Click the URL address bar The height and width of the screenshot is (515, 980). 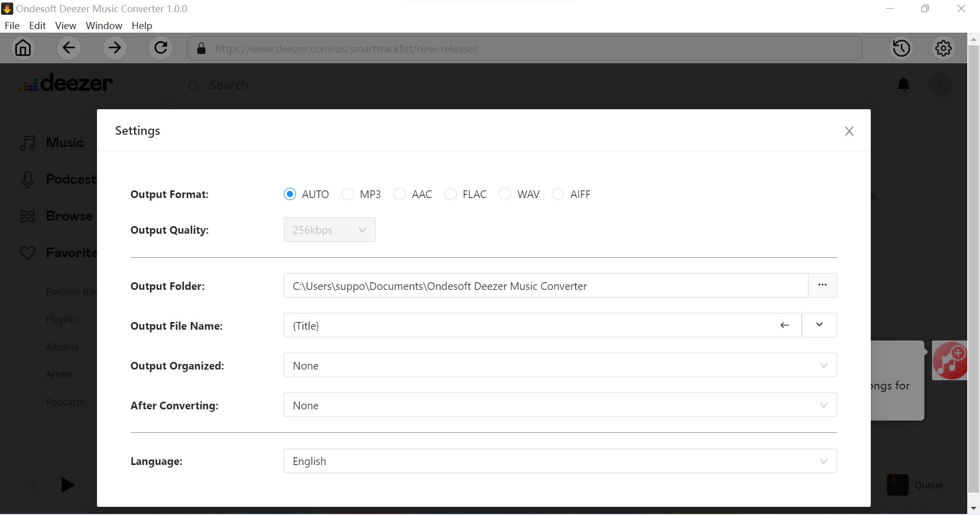pos(524,48)
